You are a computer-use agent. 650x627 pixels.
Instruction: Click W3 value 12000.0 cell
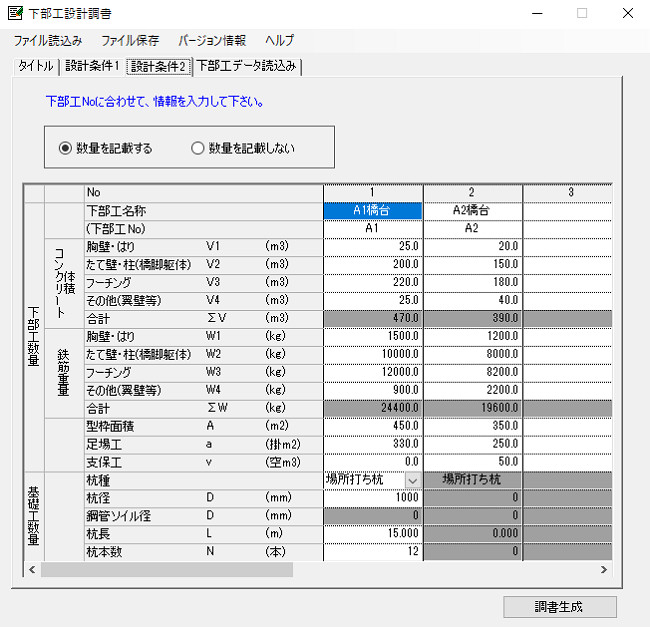point(373,372)
